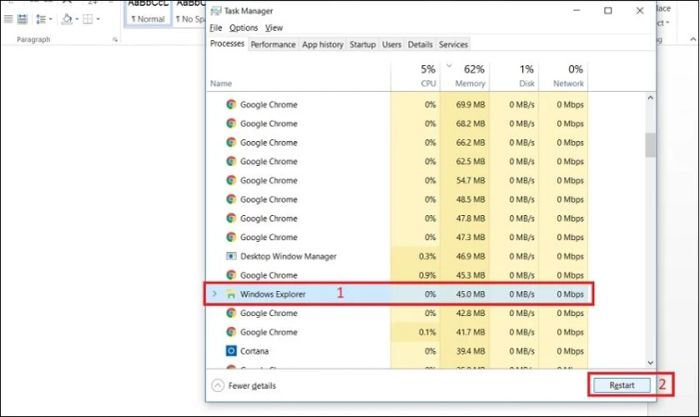Screen dimensions: 700x417
Task: Switch to the Details tab
Action: coord(420,45)
